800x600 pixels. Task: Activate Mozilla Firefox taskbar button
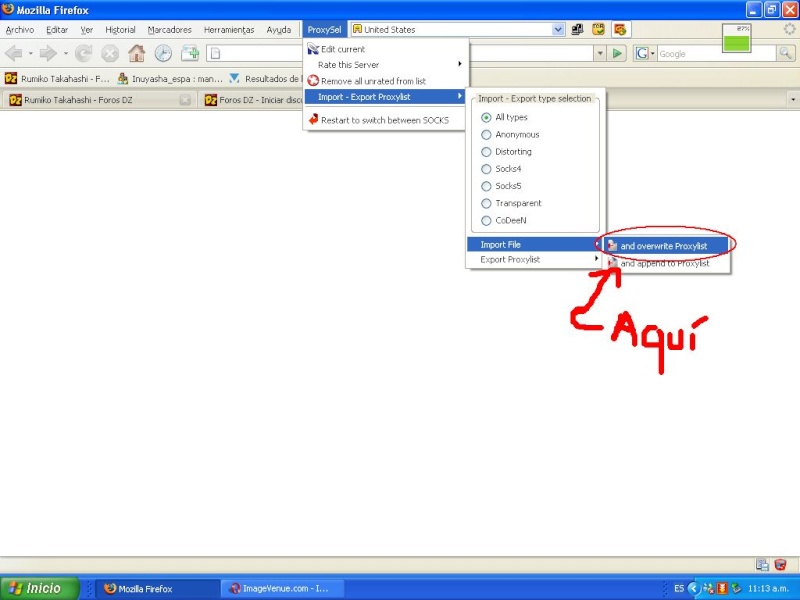[x=156, y=588]
